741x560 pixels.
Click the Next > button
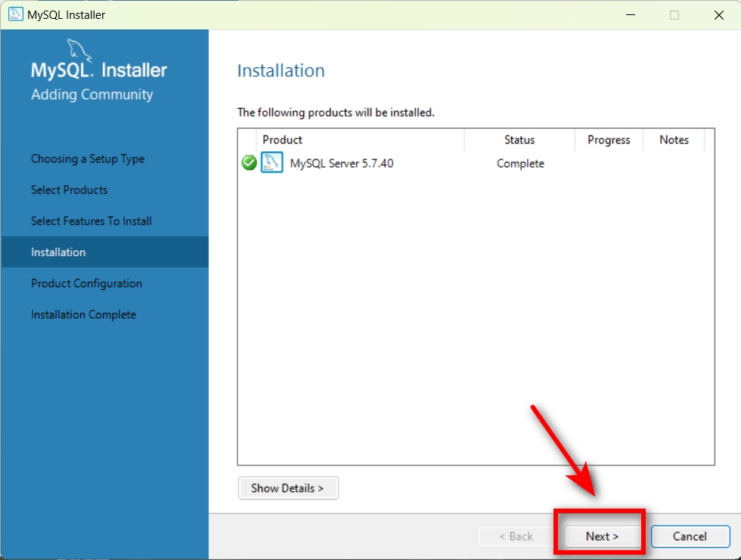602,537
